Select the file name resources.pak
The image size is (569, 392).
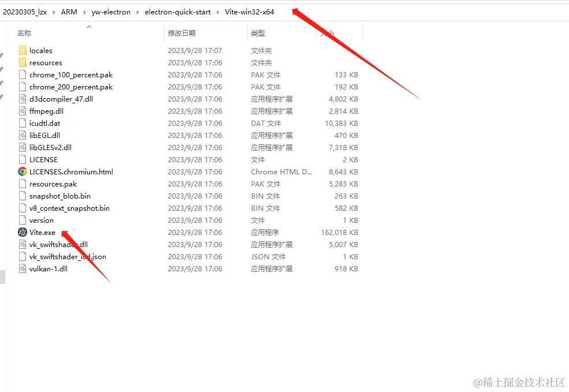point(53,184)
